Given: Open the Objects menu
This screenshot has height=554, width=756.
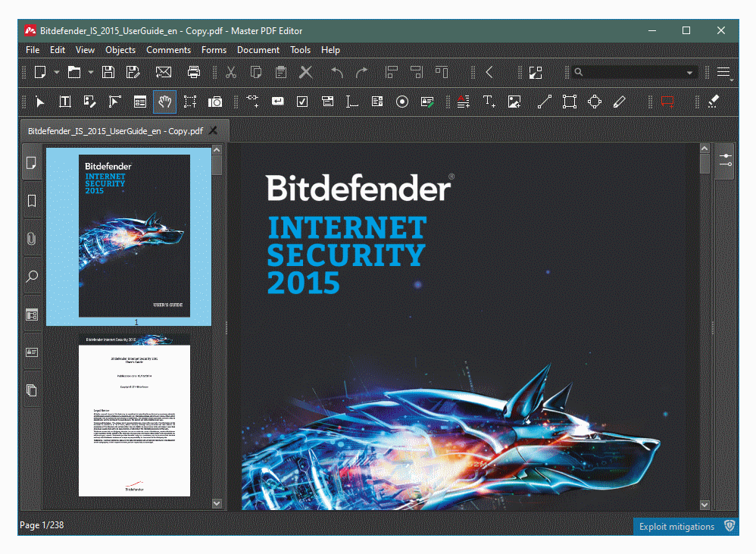Looking at the screenshot, I should click(120, 50).
